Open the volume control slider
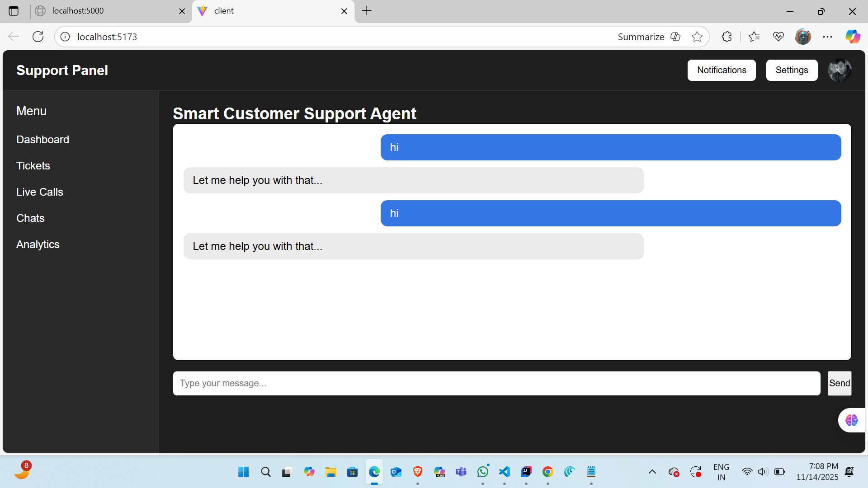 (763, 471)
